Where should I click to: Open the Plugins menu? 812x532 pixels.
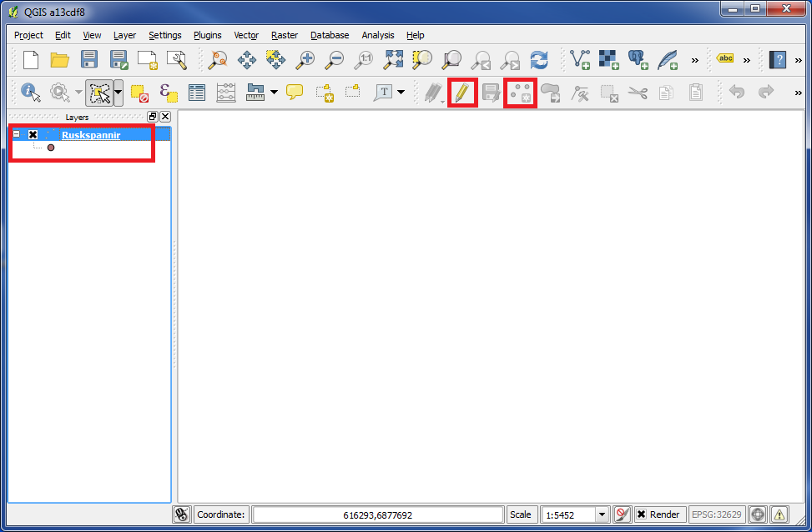click(x=208, y=35)
